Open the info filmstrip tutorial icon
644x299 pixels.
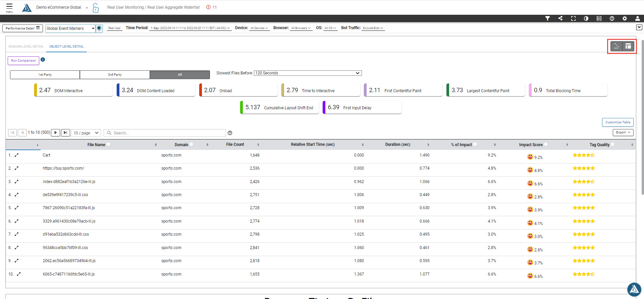(x=599, y=18)
